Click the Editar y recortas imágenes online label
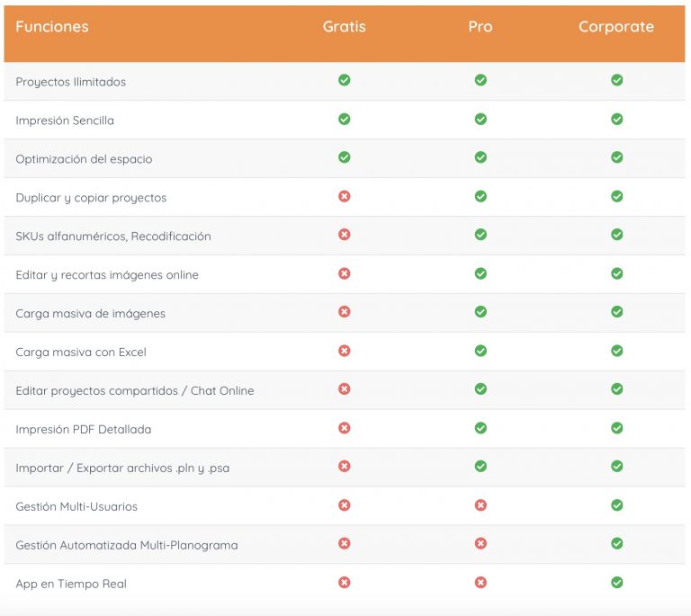This screenshot has height=616, width=691. point(107,275)
